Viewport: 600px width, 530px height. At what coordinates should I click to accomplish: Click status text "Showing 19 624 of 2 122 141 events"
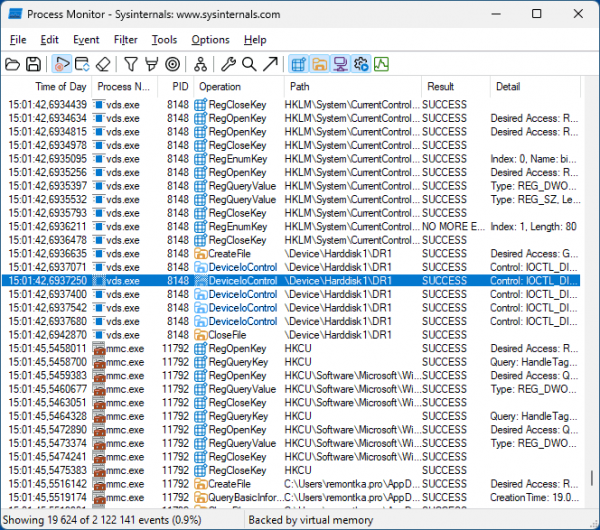86,520
